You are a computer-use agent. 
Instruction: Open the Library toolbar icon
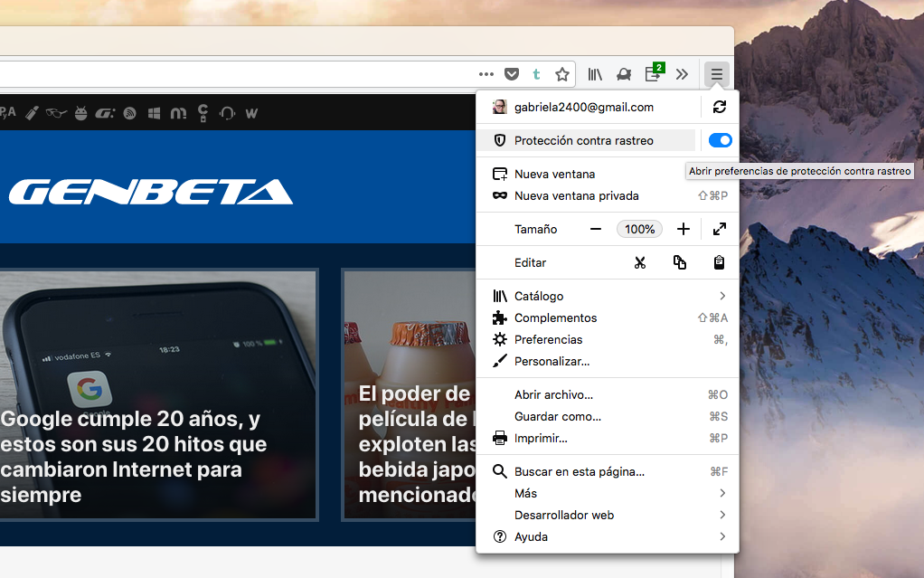(594, 74)
